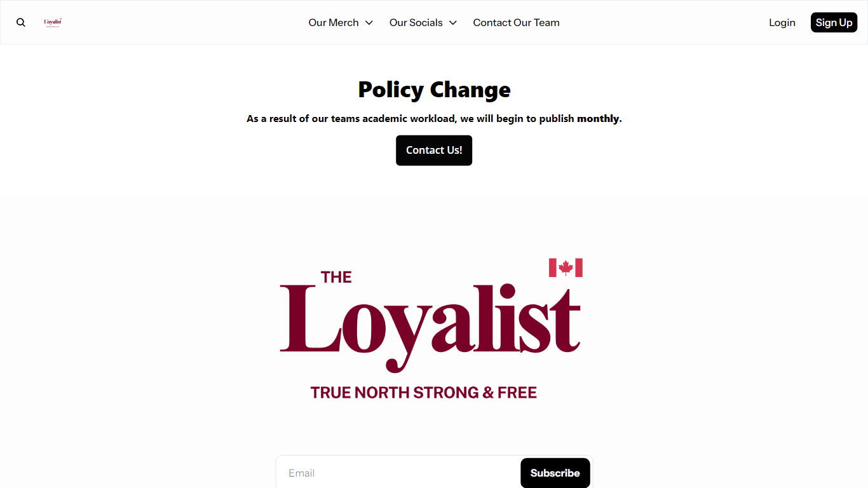The height and width of the screenshot is (488, 868).
Task: Click the maple leaf inside the flag
Action: pyautogui.click(x=566, y=268)
